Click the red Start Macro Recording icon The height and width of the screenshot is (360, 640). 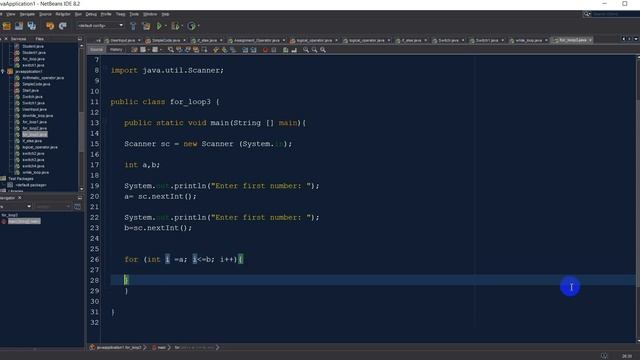tap(265, 50)
